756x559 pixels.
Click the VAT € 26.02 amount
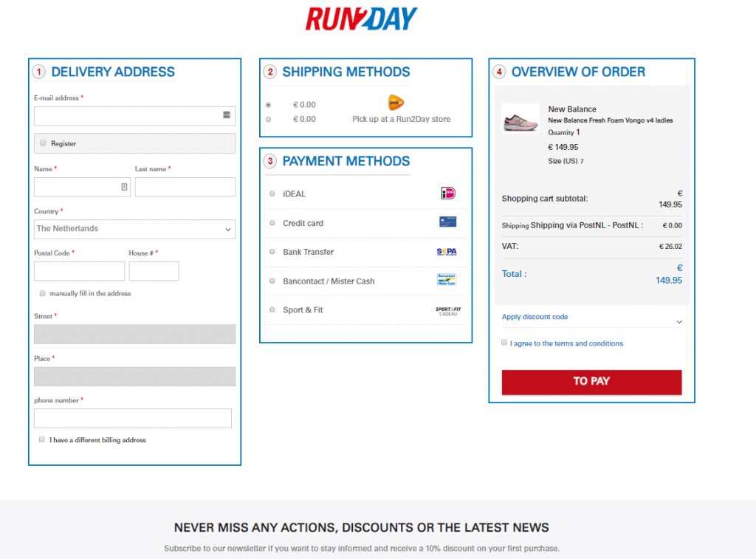point(670,247)
